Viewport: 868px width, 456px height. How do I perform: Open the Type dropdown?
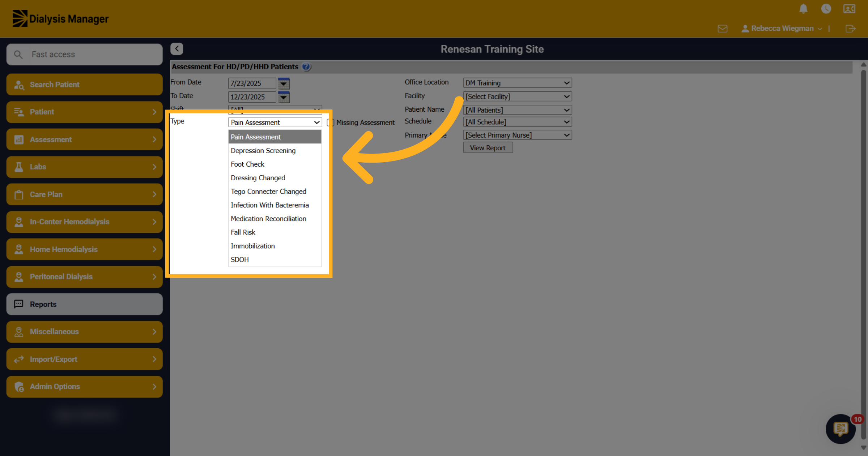tap(275, 122)
